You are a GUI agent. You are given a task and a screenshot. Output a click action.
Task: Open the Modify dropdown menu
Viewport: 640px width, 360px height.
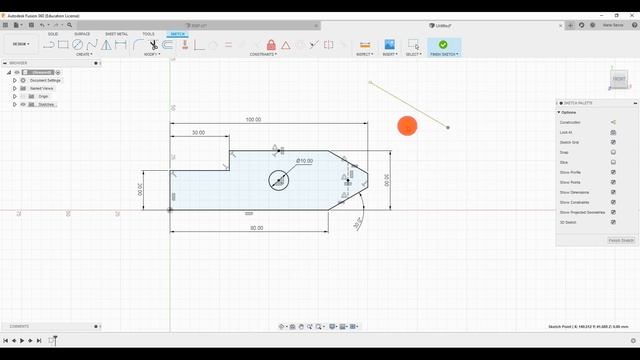click(x=152, y=54)
